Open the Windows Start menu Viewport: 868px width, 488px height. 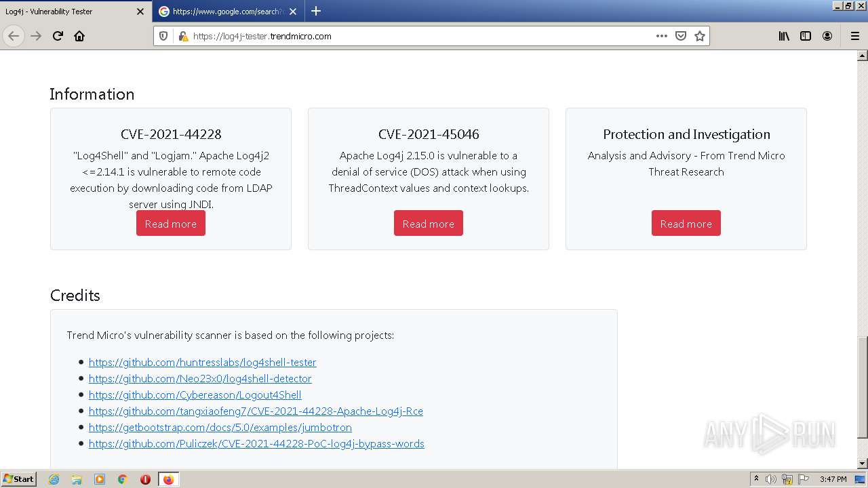[19, 479]
